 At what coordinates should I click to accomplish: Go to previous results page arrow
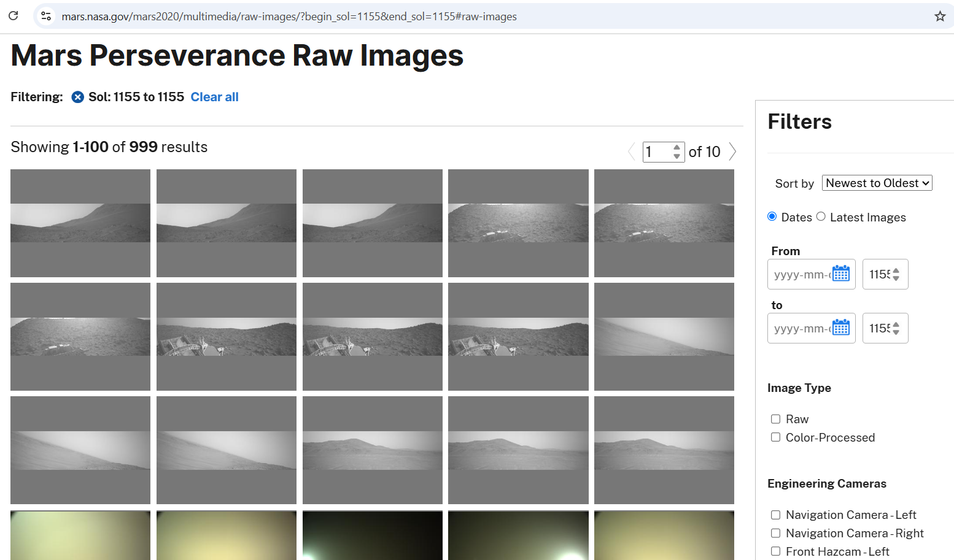click(x=631, y=152)
